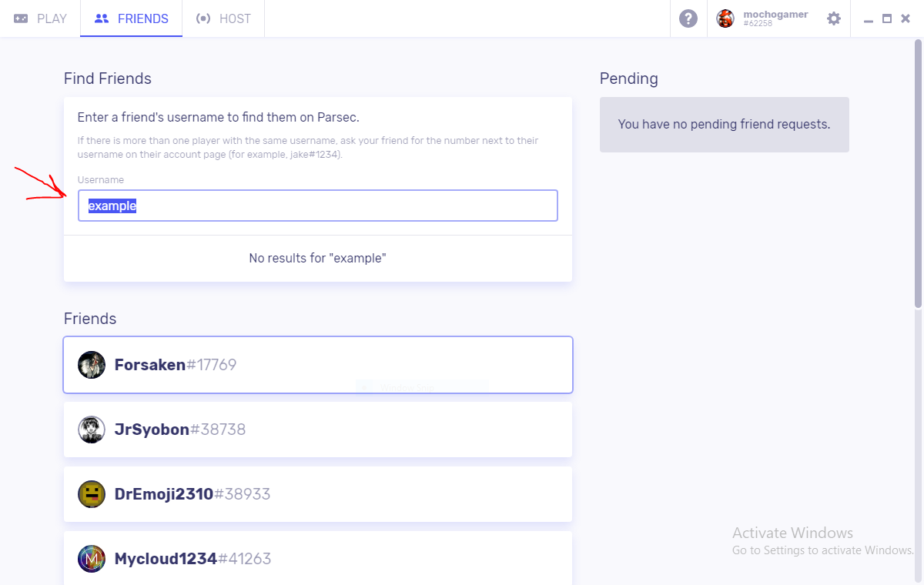Click the mochogamer profile avatar

725,18
